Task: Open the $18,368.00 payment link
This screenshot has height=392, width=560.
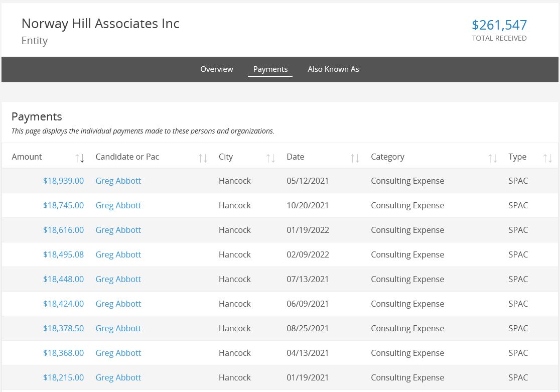Action: point(63,353)
